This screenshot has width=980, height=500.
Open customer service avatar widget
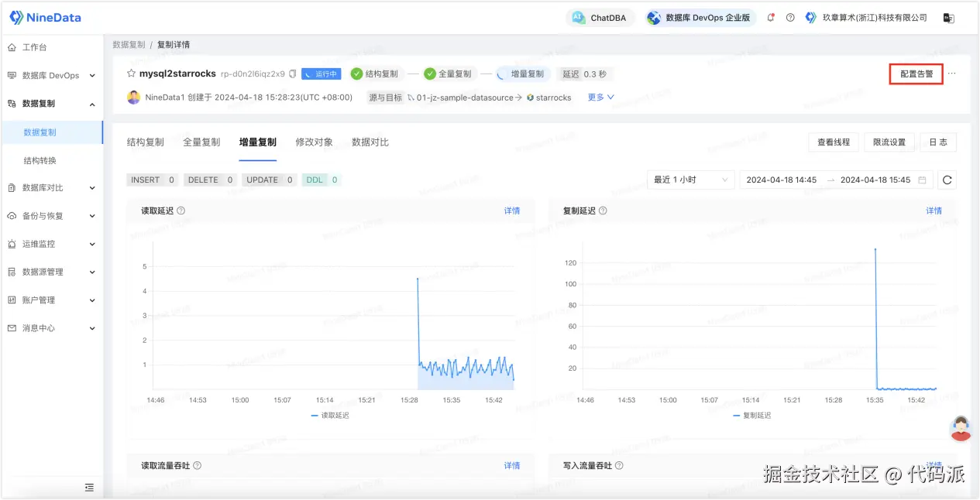(x=961, y=428)
